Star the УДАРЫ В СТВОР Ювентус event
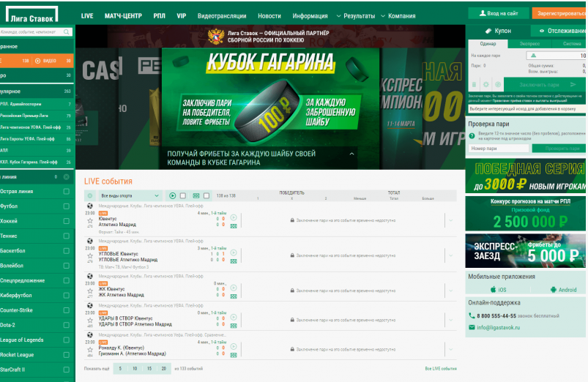Image resolution: width=588 pixels, height=382 pixels. pyautogui.click(x=90, y=321)
